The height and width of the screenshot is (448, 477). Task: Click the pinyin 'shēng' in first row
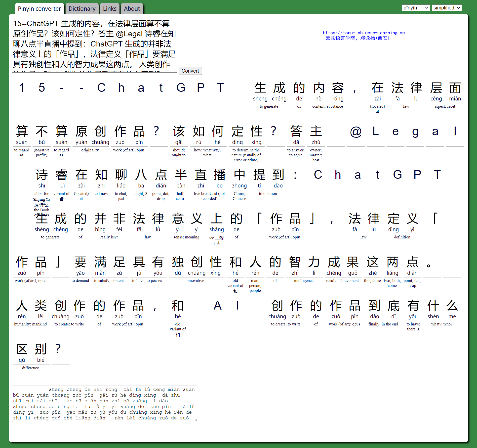[260, 99]
